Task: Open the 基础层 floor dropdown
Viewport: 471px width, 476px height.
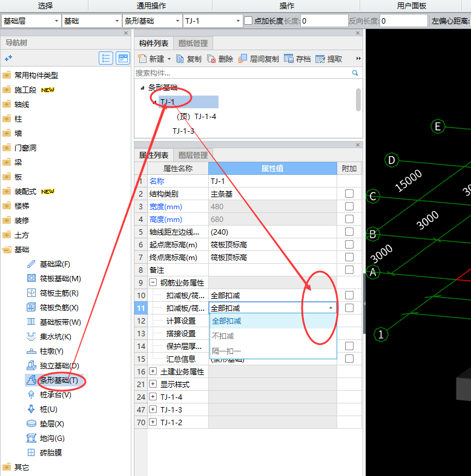Action: 56,21
